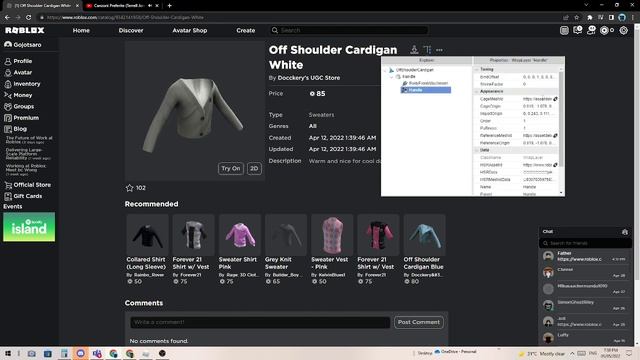
Task: Click the Post Comment button
Action: 419,322
